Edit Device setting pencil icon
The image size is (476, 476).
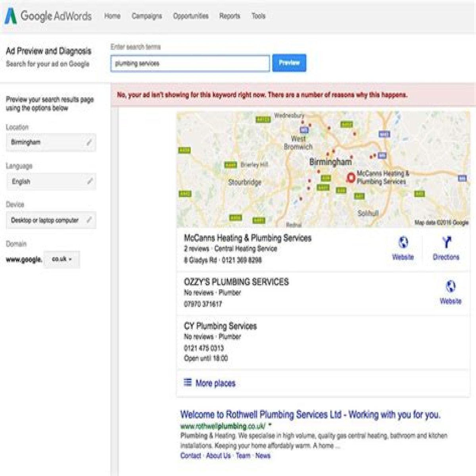[x=89, y=220]
